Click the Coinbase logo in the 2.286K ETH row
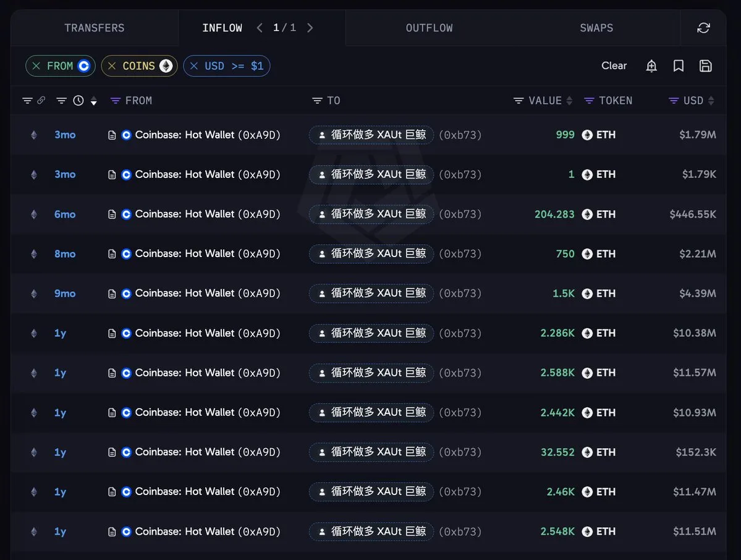Screen dimensions: 741x560 coord(126,333)
